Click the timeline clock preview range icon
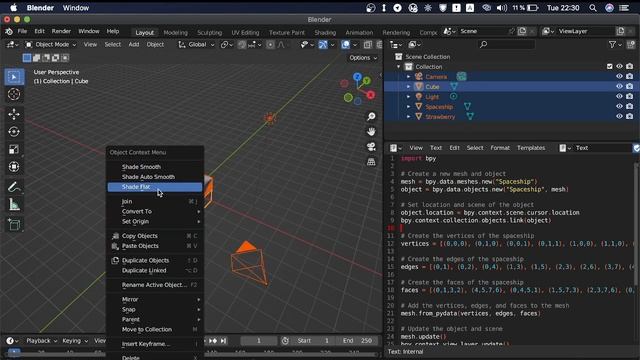Viewport: 640px width, 360px height. pyautogui.click(x=285, y=340)
